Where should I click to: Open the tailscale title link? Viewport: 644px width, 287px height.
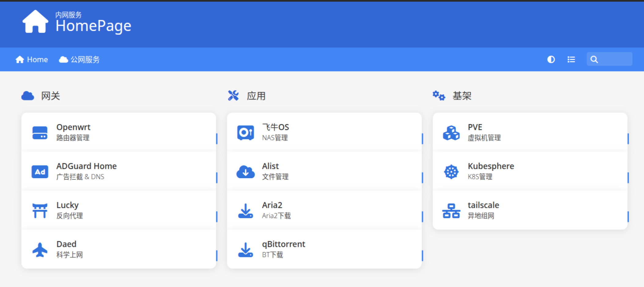pos(484,205)
